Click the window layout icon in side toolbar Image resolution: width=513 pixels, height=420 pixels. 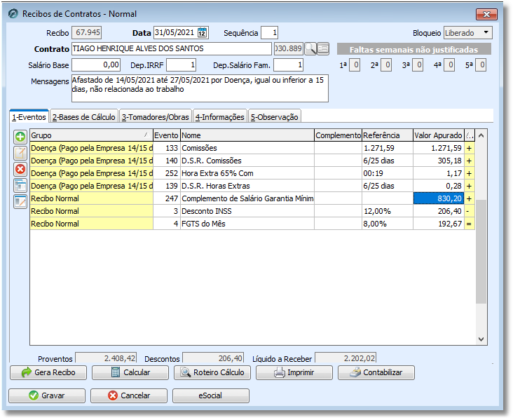(20, 185)
